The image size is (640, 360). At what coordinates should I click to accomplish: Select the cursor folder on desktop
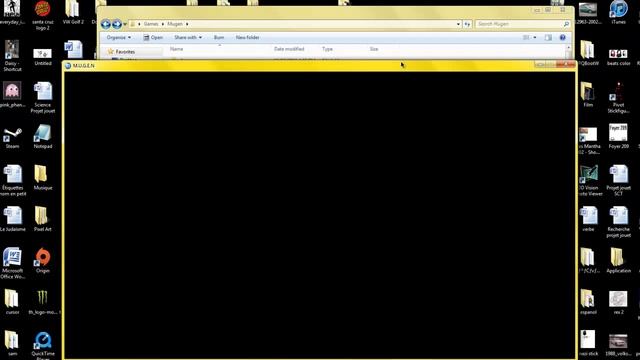[x=12, y=302]
